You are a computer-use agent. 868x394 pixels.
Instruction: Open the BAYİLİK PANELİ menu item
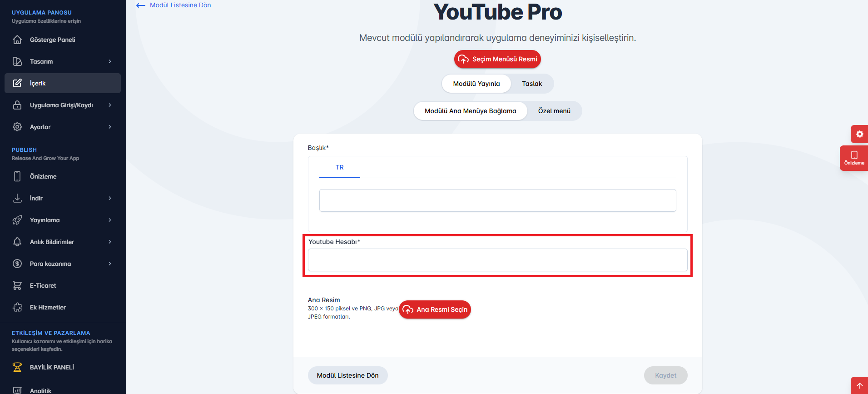click(63, 367)
